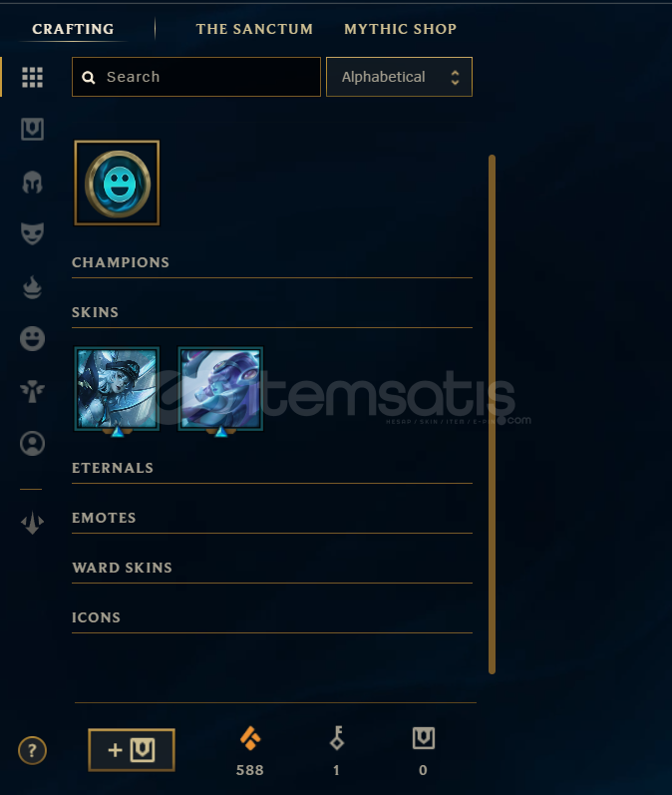Click the loot Search input field
The image size is (672, 795).
(196, 77)
